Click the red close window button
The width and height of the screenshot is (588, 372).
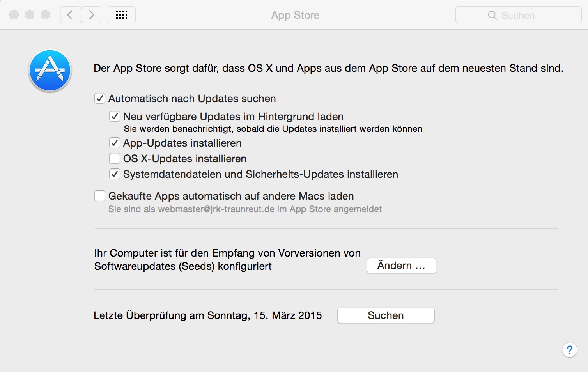tap(14, 15)
